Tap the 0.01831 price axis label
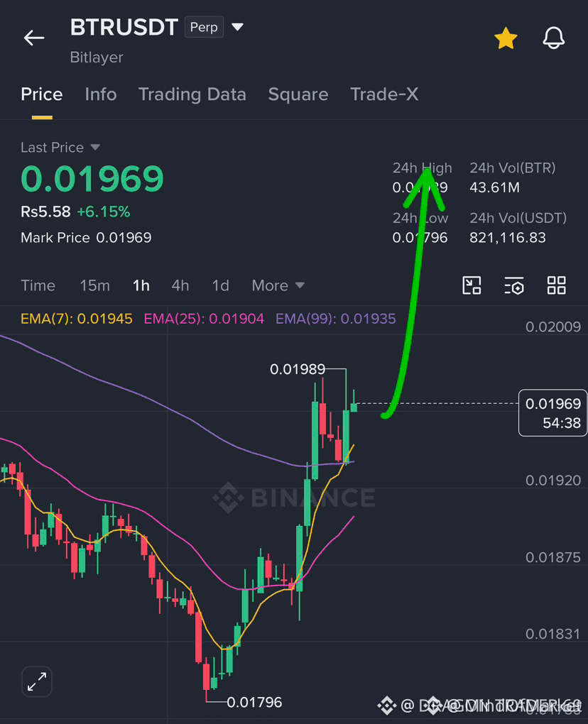588x724 pixels. [x=553, y=634]
